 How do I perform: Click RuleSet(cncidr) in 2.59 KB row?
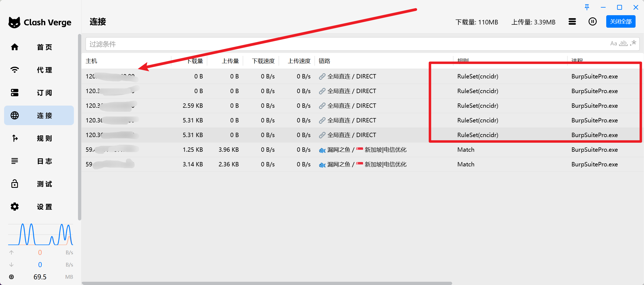[x=478, y=106]
